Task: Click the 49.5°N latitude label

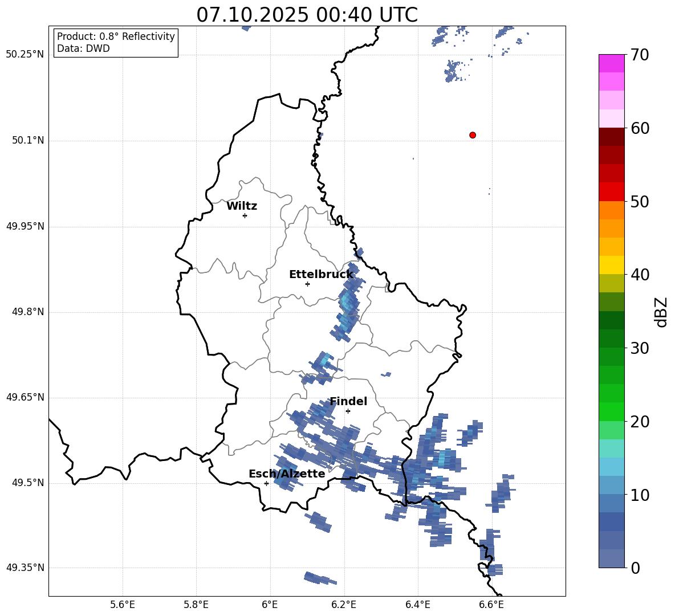Action: [28, 482]
